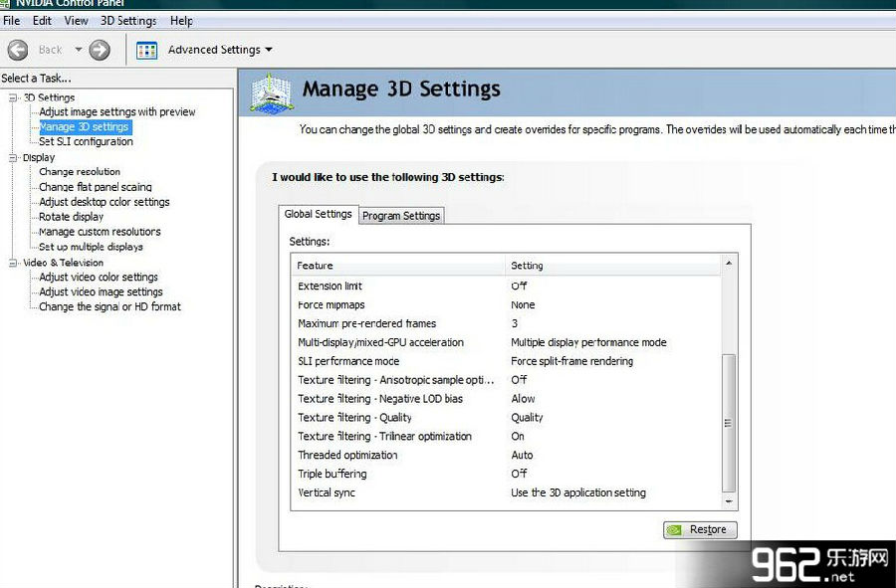The height and width of the screenshot is (588, 896).
Task: Select the Multi-display/mixed-GPU acceleration row
Action: [507, 342]
